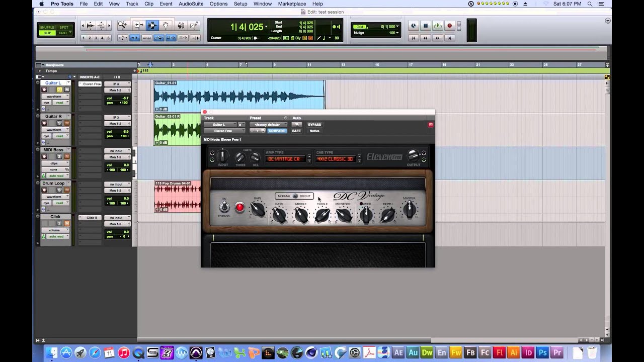644x362 pixels.
Task: Open factory default preset dropdown
Action: point(269,125)
